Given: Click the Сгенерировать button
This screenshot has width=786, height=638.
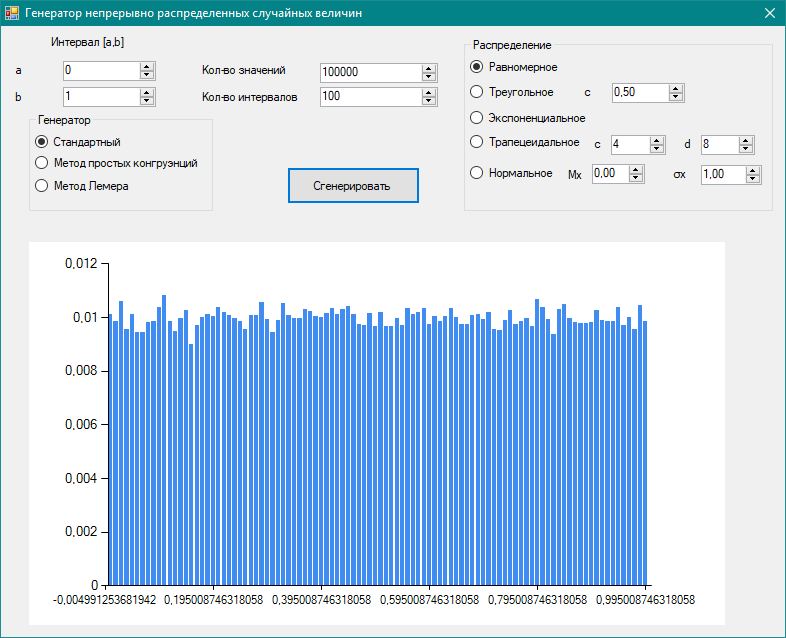Looking at the screenshot, I should coord(353,185).
